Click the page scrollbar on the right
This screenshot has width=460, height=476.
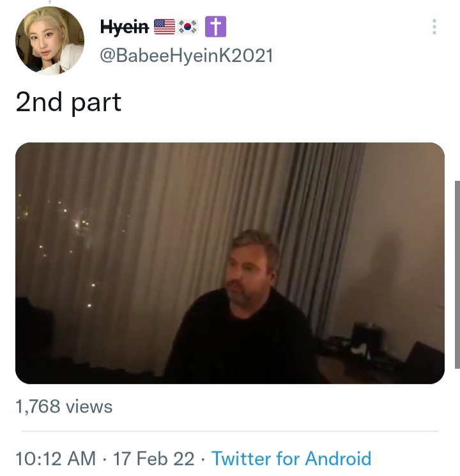point(456,275)
